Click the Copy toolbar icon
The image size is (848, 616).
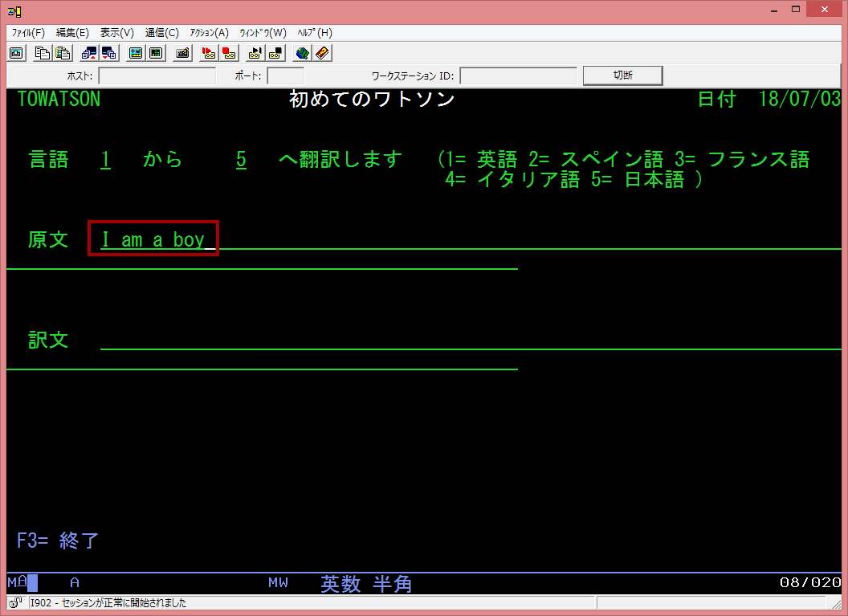pos(43,53)
